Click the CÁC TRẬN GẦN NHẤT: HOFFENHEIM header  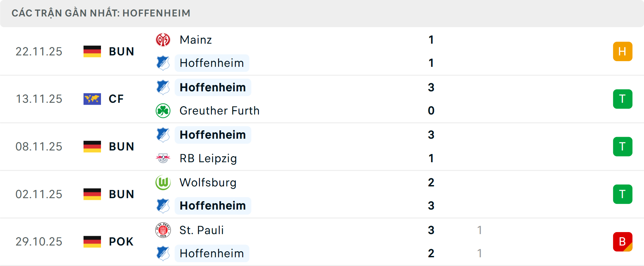click(101, 13)
